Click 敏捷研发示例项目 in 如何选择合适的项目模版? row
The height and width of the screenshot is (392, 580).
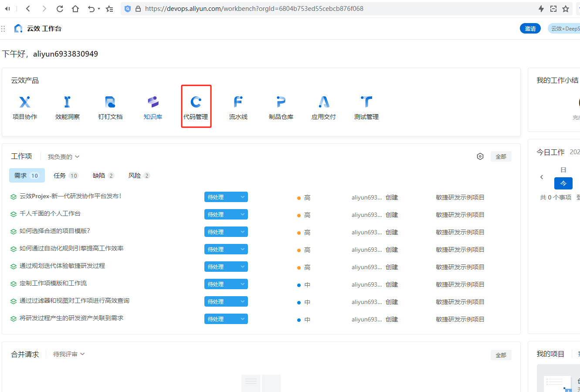click(460, 232)
